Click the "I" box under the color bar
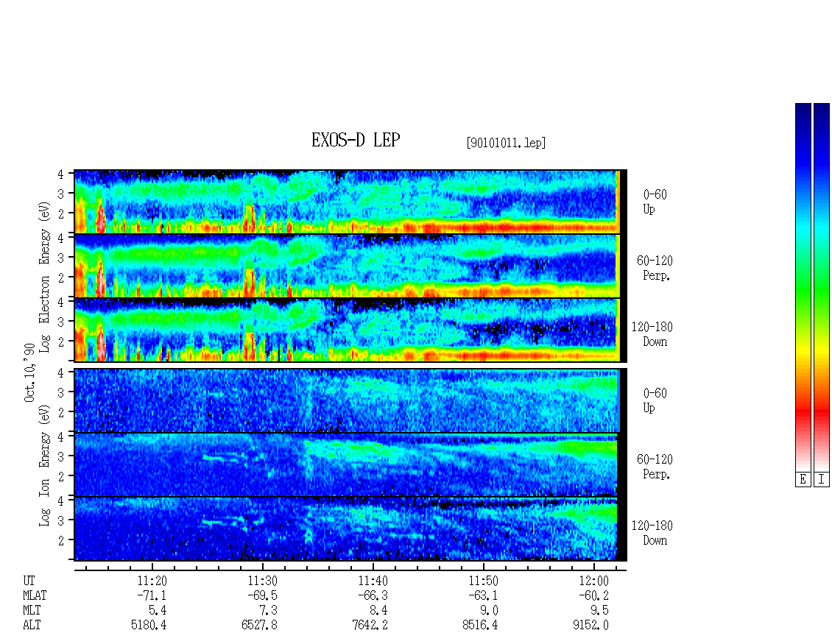Image resolution: width=832 pixels, height=644 pixels. (x=822, y=480)
